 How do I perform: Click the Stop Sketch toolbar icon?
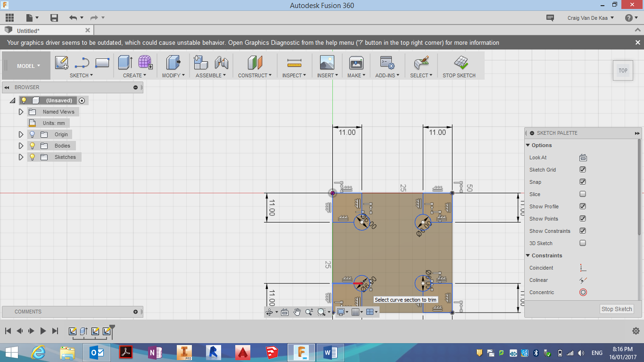tap(461, 62)
